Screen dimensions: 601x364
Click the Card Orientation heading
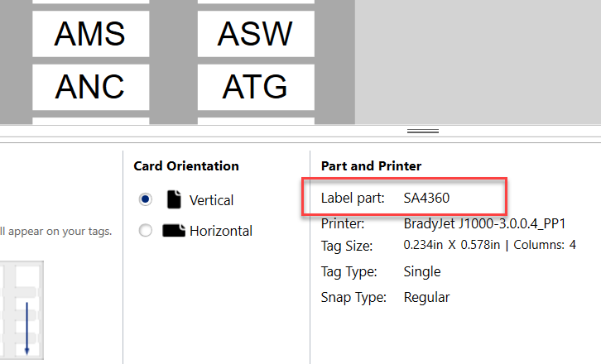186,165
